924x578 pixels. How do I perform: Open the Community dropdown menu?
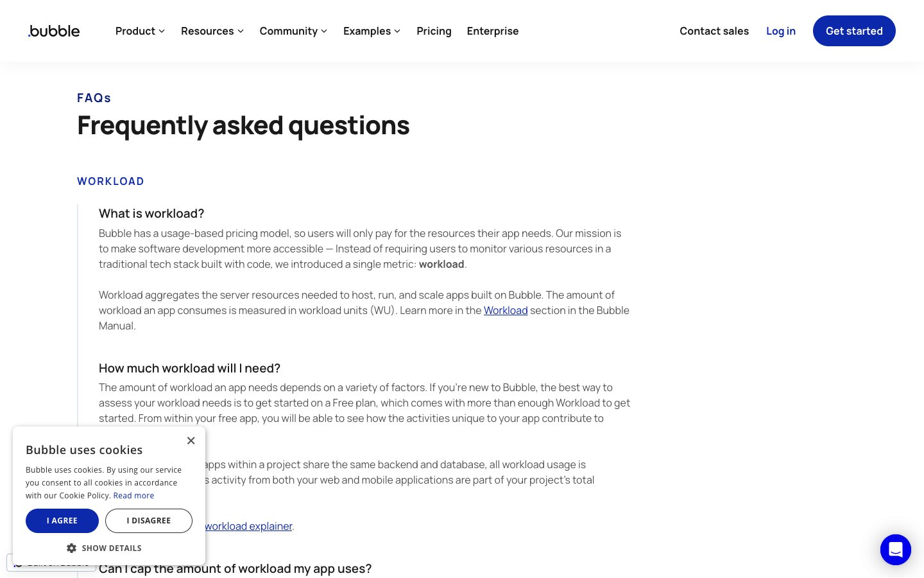click(293, 31)
